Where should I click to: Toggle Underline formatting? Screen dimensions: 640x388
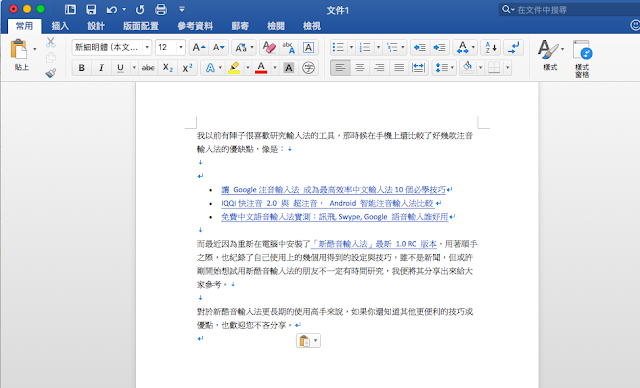point(120,68)
